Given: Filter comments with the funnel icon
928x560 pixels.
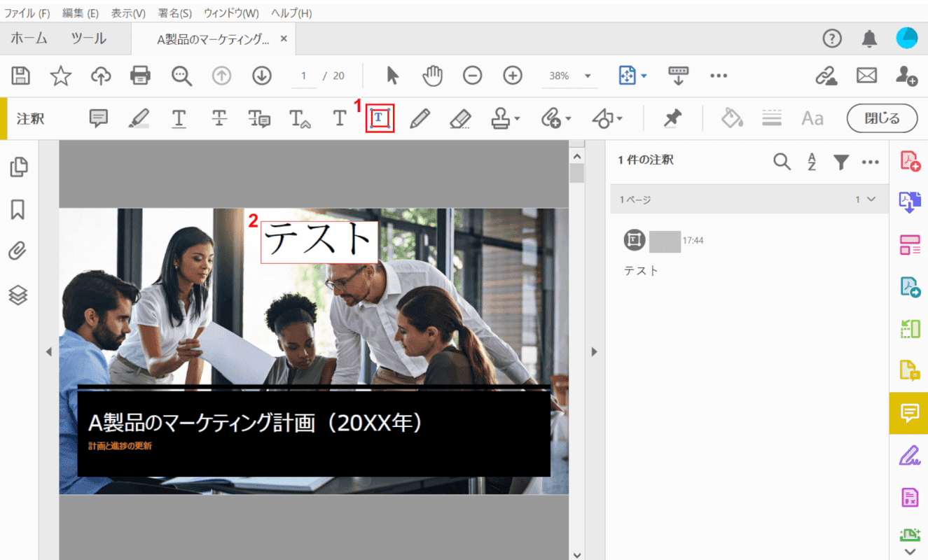Looking at the screenshot, I should tap(841, 162).
